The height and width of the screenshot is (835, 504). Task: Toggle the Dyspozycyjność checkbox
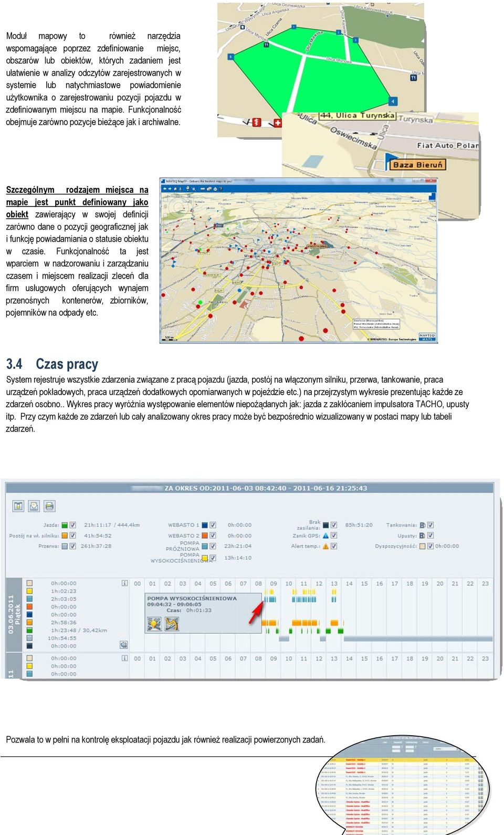[x=430, y=546]
